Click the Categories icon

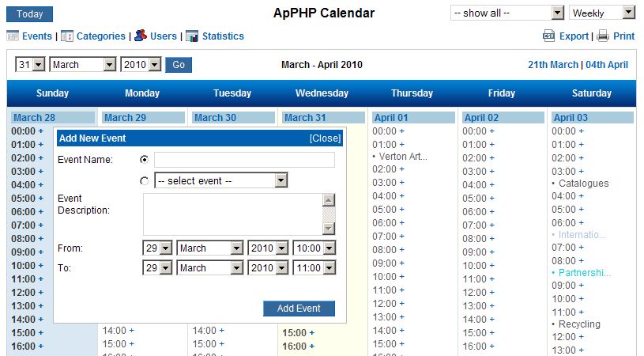[x=67, y=36]
